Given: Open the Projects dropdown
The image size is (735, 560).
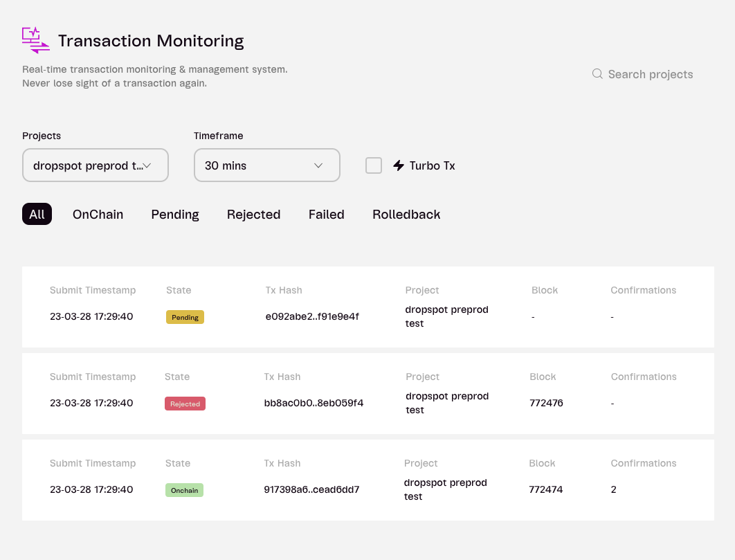Looking at the screenshot, I should click(95, 165).
